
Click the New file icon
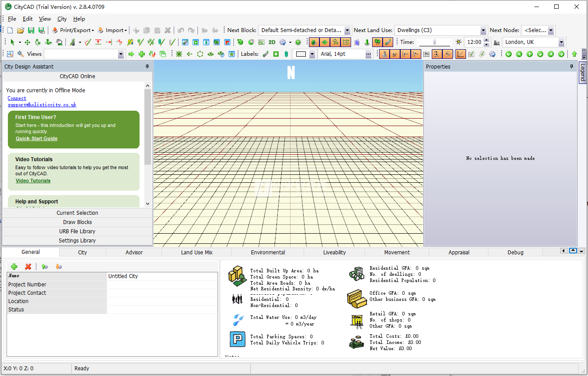[x=10, y=30]
